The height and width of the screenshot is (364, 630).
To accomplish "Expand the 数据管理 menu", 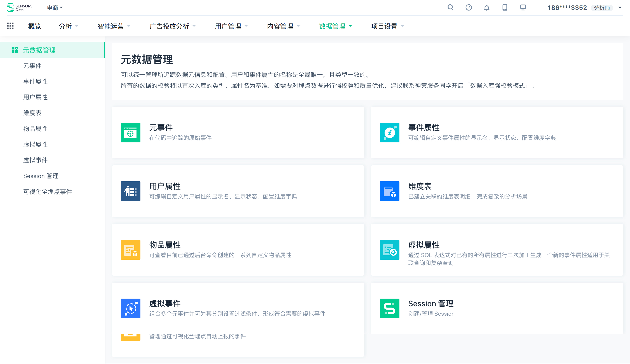I will pyautogui.click(x=335, y=26).
